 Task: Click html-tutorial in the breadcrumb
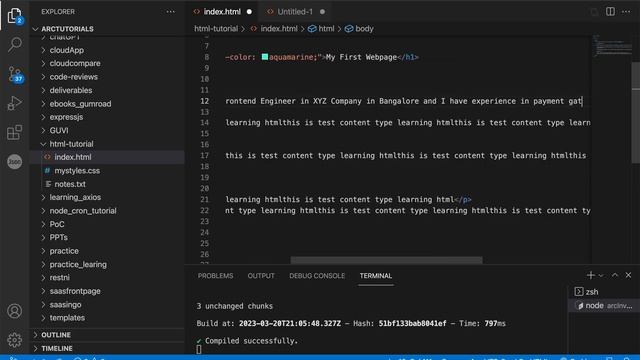pyautogui.click(x=216, y=29)
